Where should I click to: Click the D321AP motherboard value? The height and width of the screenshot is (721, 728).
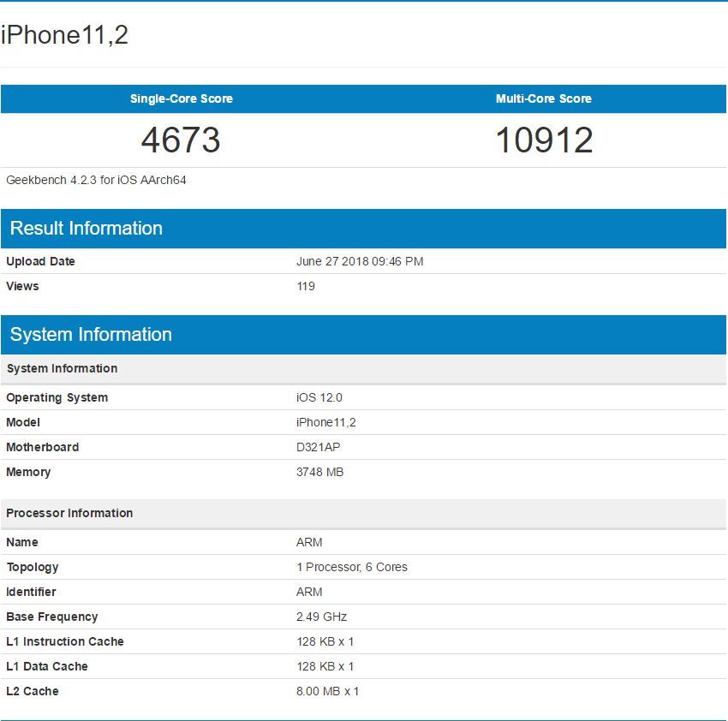pos(318,447)
